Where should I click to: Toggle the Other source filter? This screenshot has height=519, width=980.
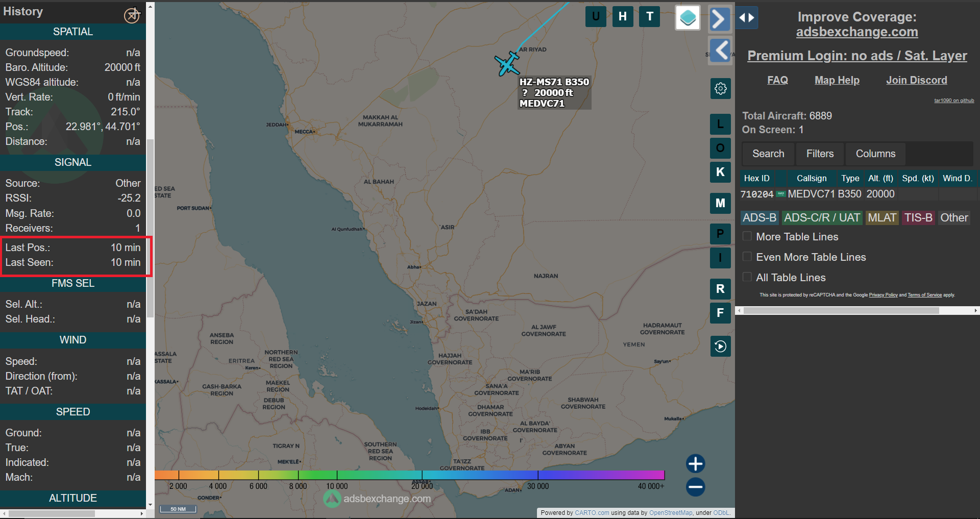pos(954,218)
